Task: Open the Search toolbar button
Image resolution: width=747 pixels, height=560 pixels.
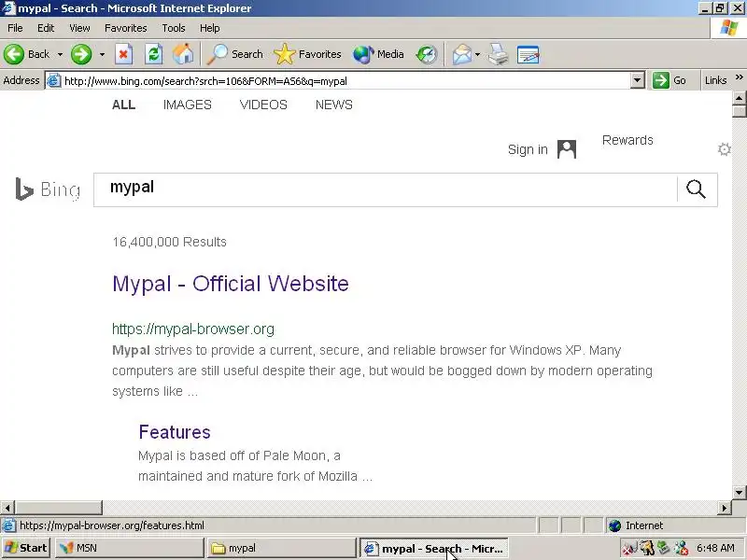Action: [x=234, y=54]
